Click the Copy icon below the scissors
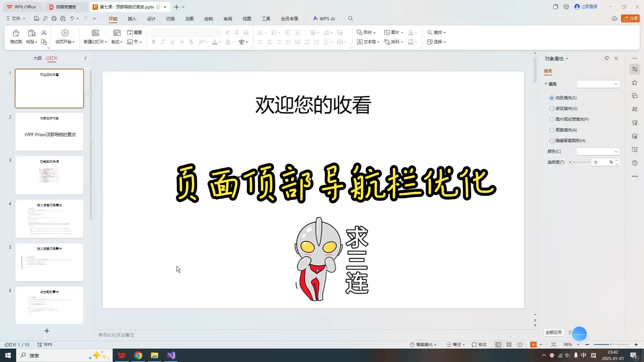 pos(44,42)
